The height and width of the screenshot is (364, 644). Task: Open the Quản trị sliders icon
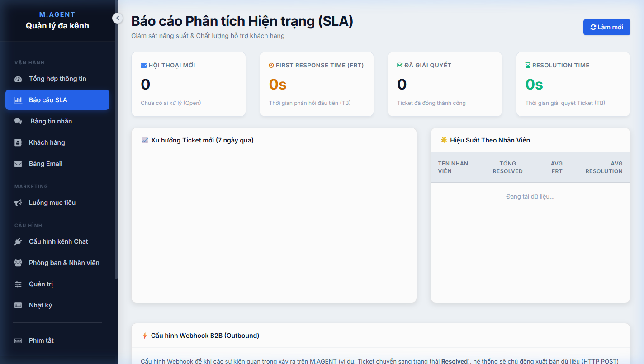(x=18, y=284)
